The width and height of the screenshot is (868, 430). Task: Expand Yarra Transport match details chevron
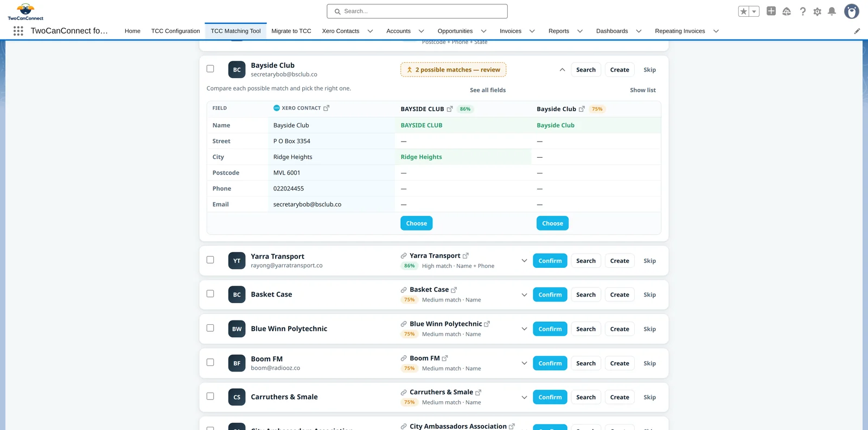click(524, 261)
